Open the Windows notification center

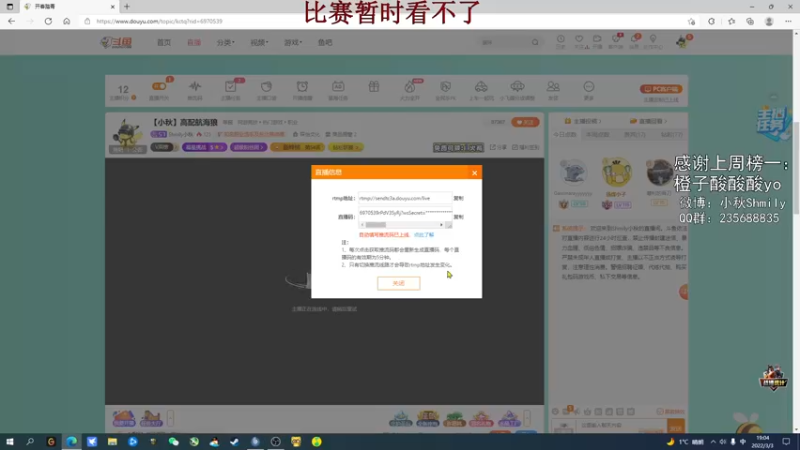[786, 442]
